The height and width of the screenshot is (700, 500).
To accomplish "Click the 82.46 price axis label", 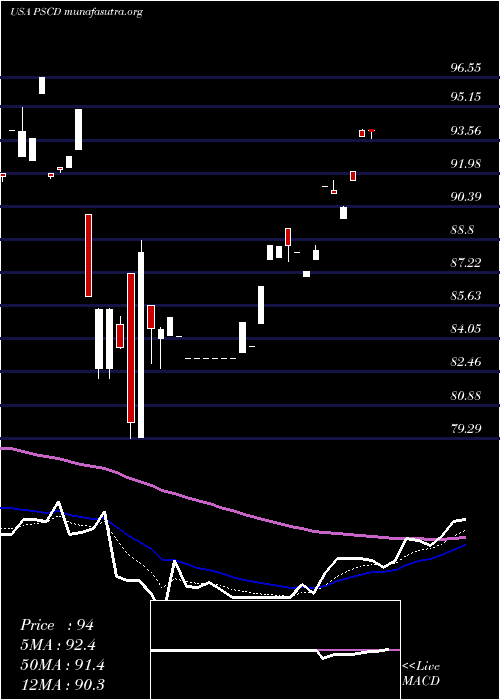I will tap(465, 362).
